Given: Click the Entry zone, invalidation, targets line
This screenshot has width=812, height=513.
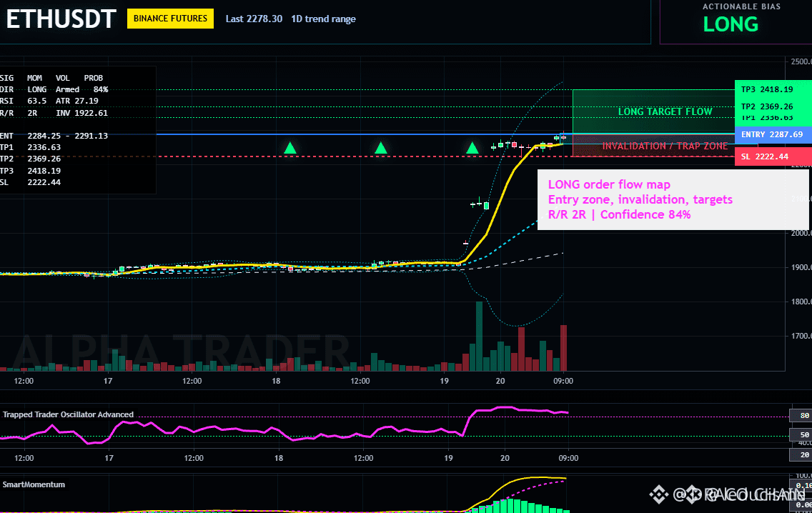Looking at the screenshot, I should click(640, 199).
